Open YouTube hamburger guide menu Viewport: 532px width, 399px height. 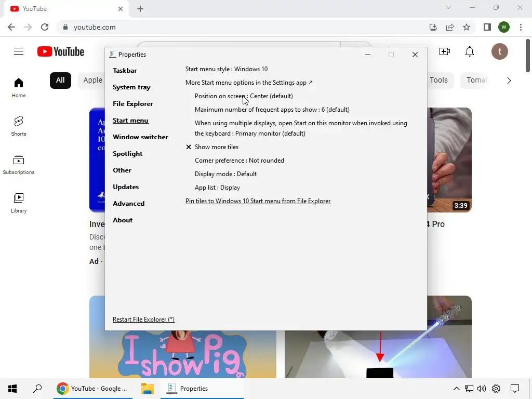tap(19, 51)
